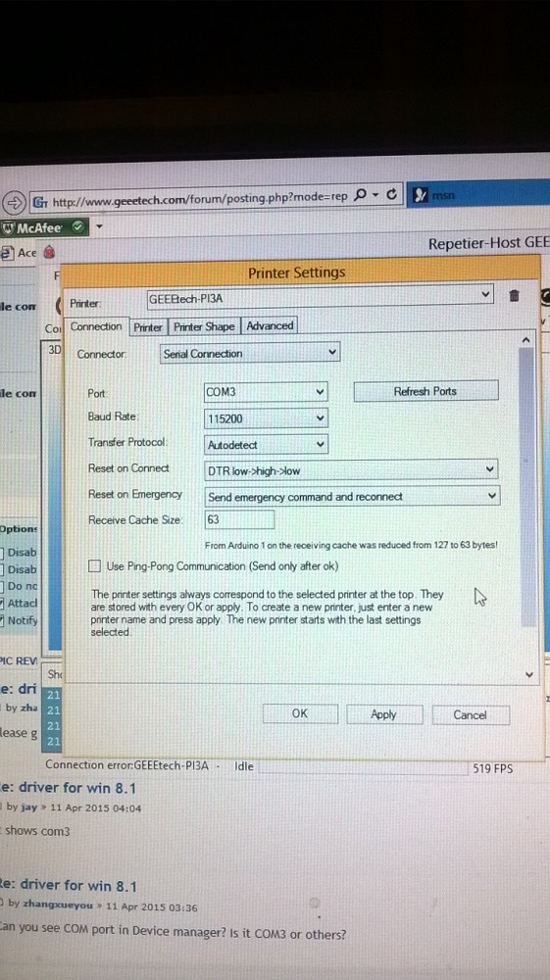Open Printer name dropdown GEEEtech-PI3A

point(320,296)
